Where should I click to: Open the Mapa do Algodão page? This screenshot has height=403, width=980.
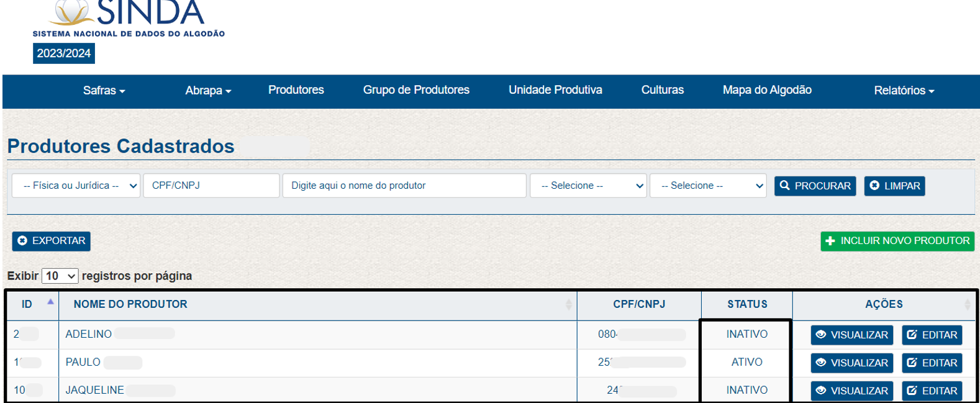[767, 90]
